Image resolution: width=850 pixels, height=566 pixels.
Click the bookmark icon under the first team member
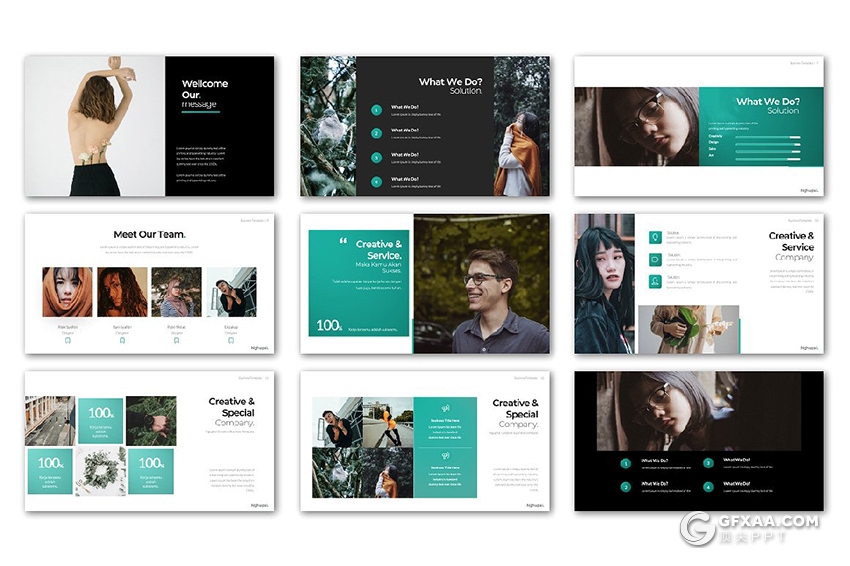click(x=68, y=340)
